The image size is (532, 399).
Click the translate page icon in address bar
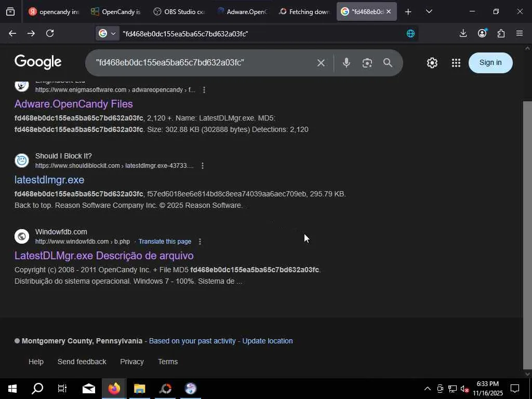pos(410,33)
